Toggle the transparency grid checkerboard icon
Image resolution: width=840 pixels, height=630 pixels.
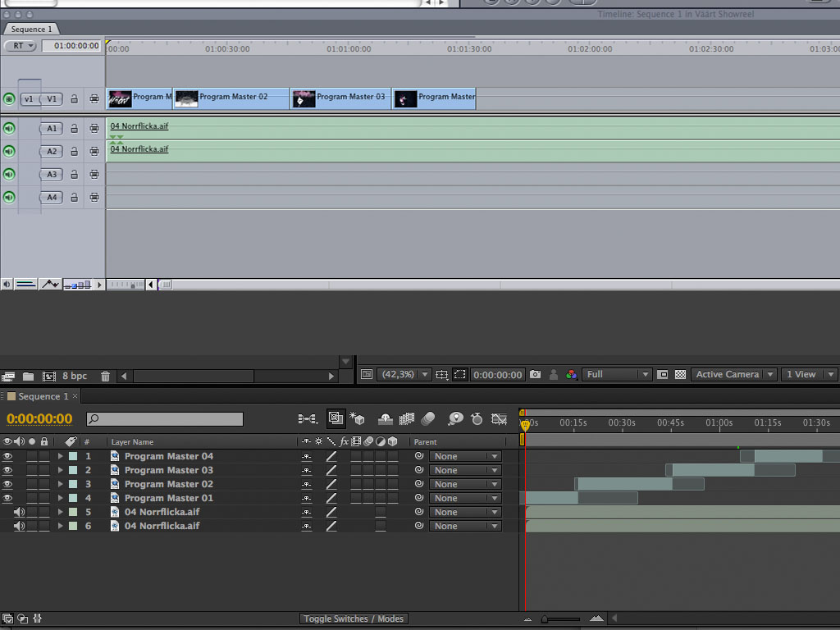[680, 375]
